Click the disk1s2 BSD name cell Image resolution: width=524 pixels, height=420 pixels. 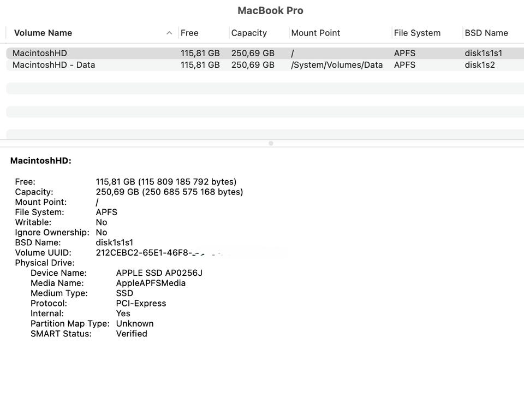[x=480, y=65]
